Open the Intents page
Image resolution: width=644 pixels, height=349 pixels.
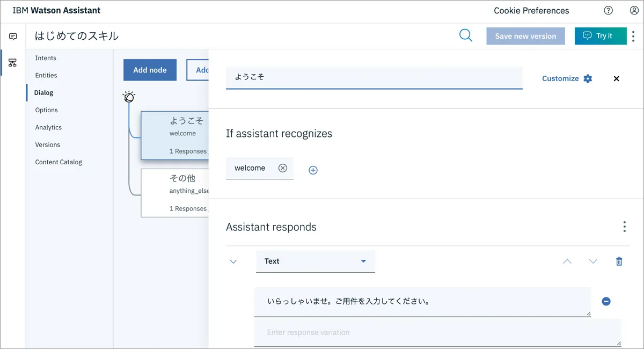[x=46, y=58]
